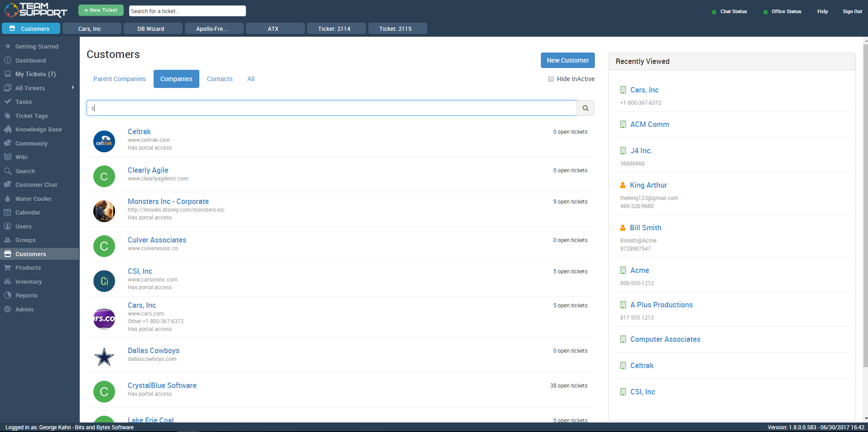Image resolution: width=868 pixels, height=432 pixels.
Task: Click the Monsters Inc avatar image
Action: [x=104, y=211]
